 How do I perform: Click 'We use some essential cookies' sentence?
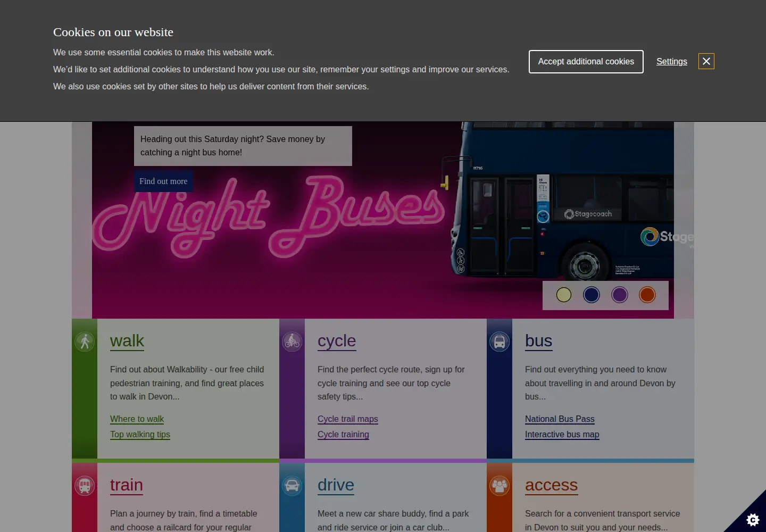pos(164,53)
